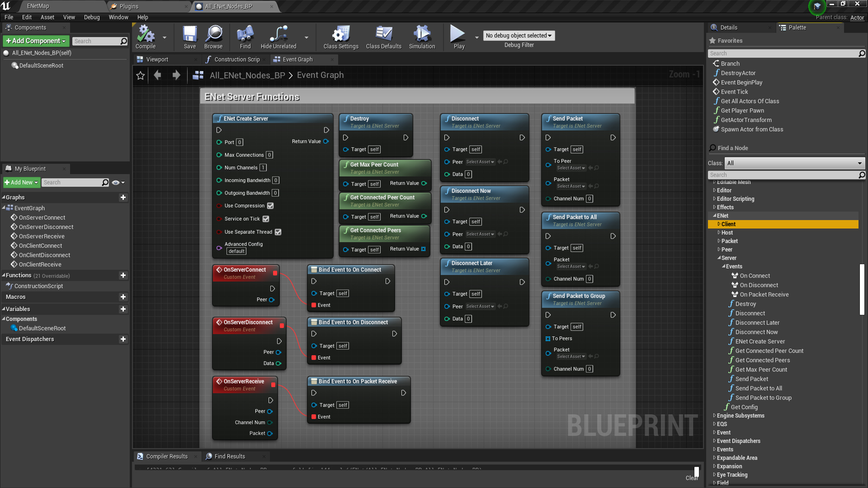Click the My Blueprint search magnifier icon

[x=105, y=183]
